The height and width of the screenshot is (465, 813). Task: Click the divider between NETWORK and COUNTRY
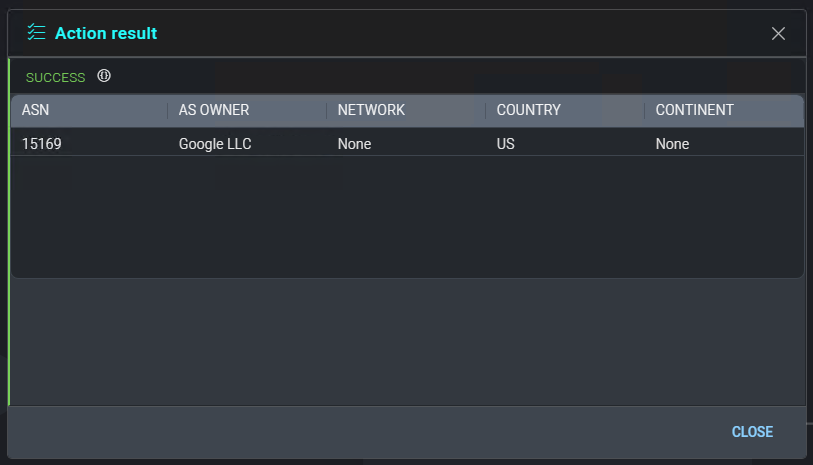(485, 110)
